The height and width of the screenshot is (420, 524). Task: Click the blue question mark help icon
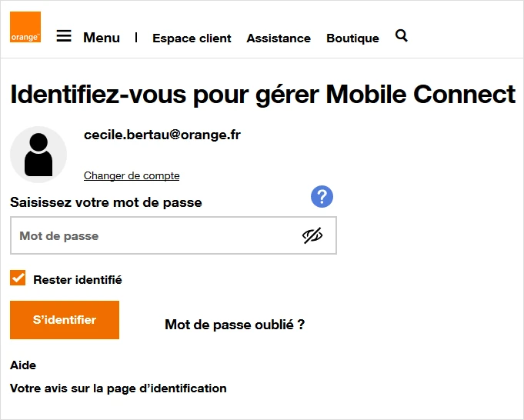click(322, 196)
